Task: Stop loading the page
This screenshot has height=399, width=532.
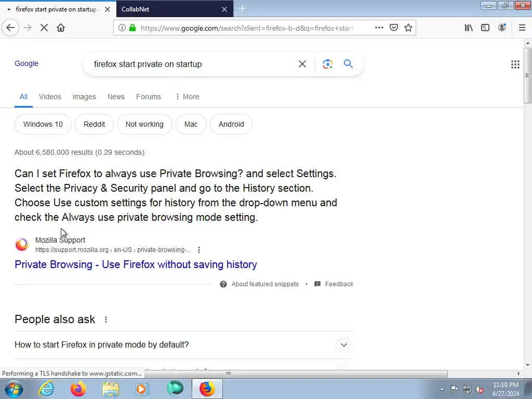Action: click(x=44, y=28)
